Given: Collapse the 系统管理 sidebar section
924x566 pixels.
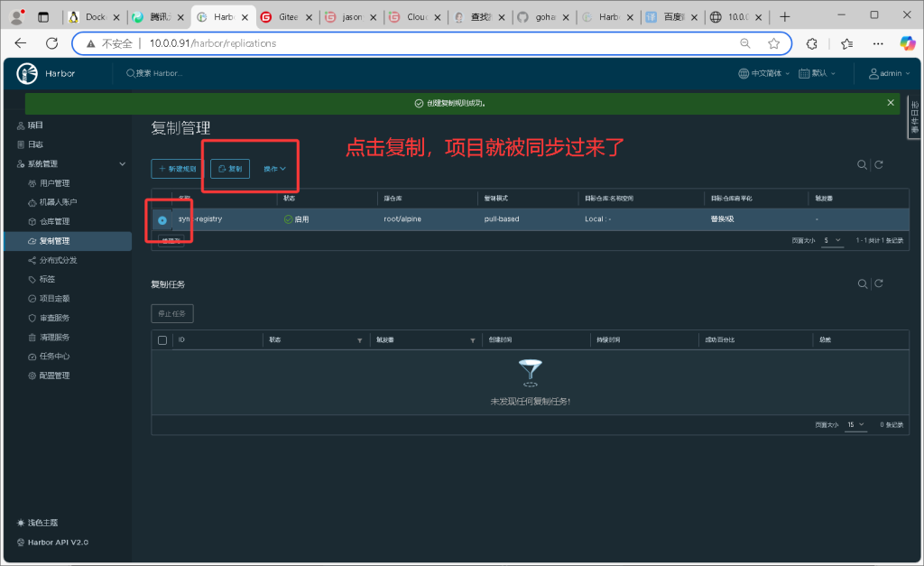Looking at the screenshot, I should pyautogui.click(x=123, y=163).
